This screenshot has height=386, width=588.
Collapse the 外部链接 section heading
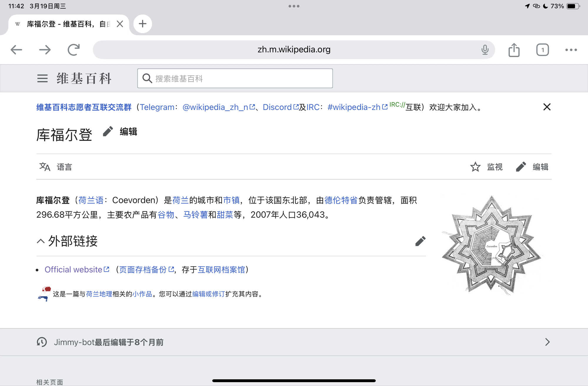point(67,241)
